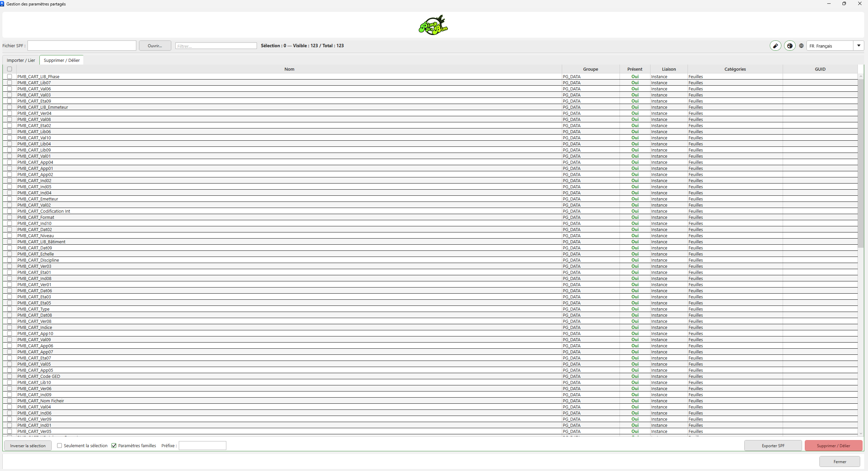The width and height of the screenshot is (868, 471).
Task: Check the PMB_CART_LIB_Phase row checkbox
Action: point(10,76)
